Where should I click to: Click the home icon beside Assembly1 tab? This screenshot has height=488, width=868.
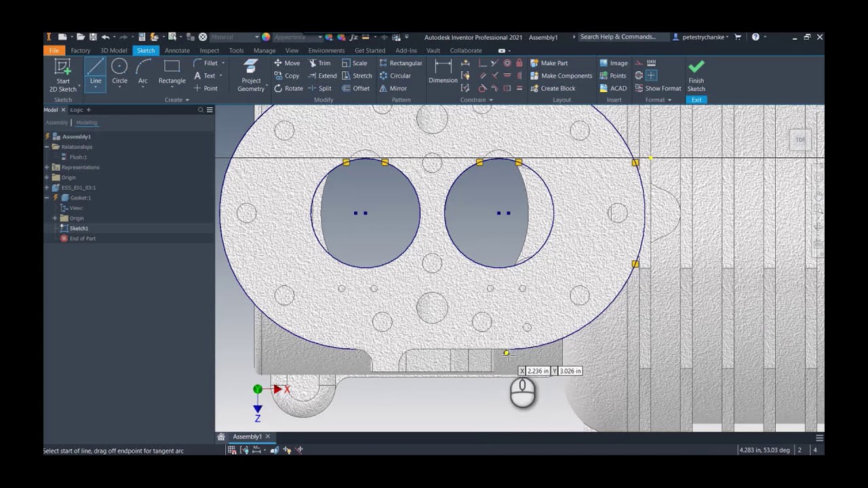pos(221,437)
